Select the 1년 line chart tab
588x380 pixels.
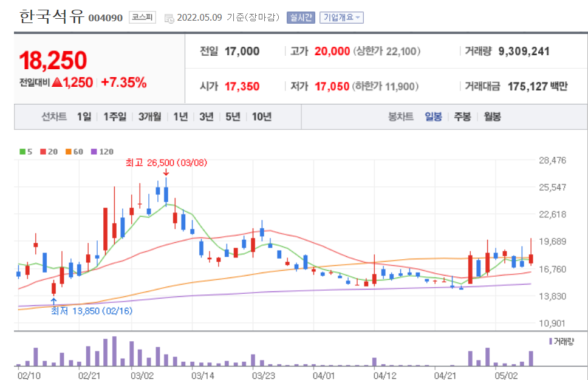(180, 117)
